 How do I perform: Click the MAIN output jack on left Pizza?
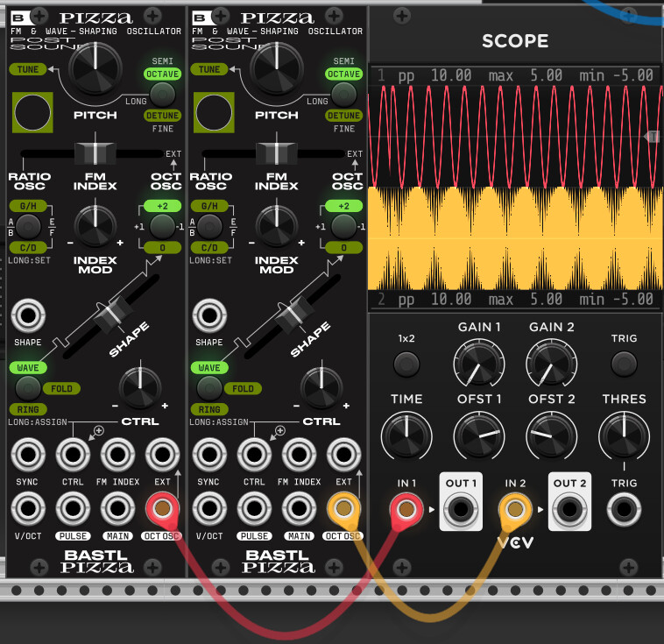tap(117, 508)
